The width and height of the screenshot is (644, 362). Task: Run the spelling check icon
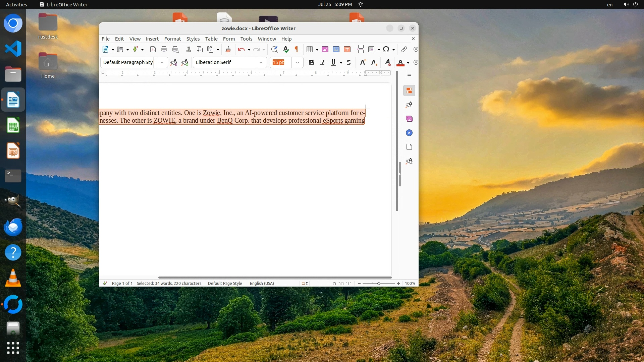tap(286, 50)
